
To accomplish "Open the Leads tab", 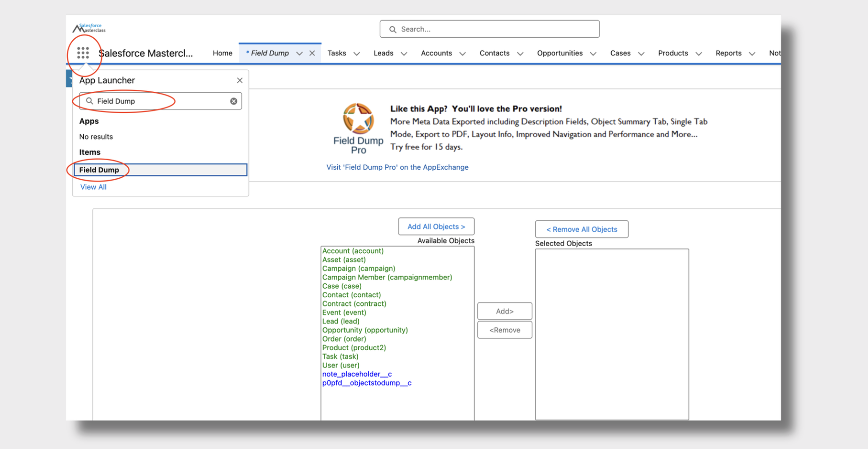I will tap(383, 53).
